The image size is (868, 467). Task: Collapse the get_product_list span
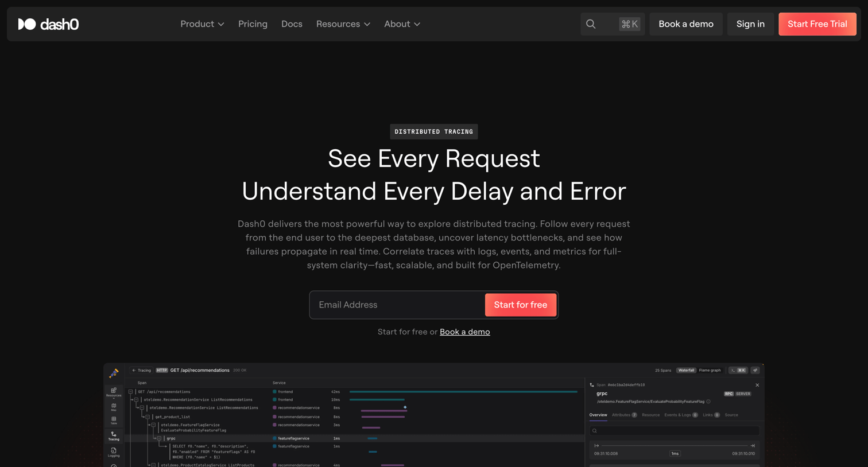click(148, 417)
